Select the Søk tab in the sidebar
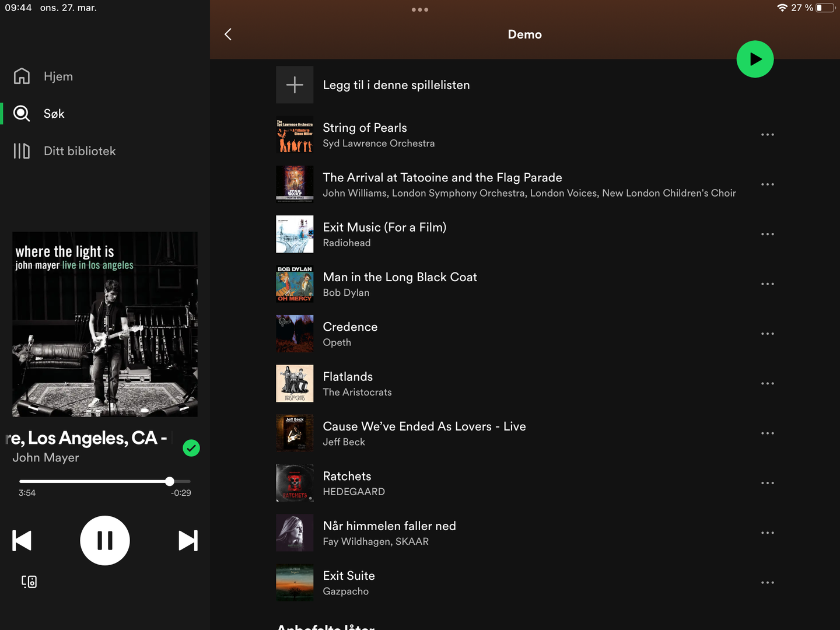 pyautogui.click(x=54, y=114)
